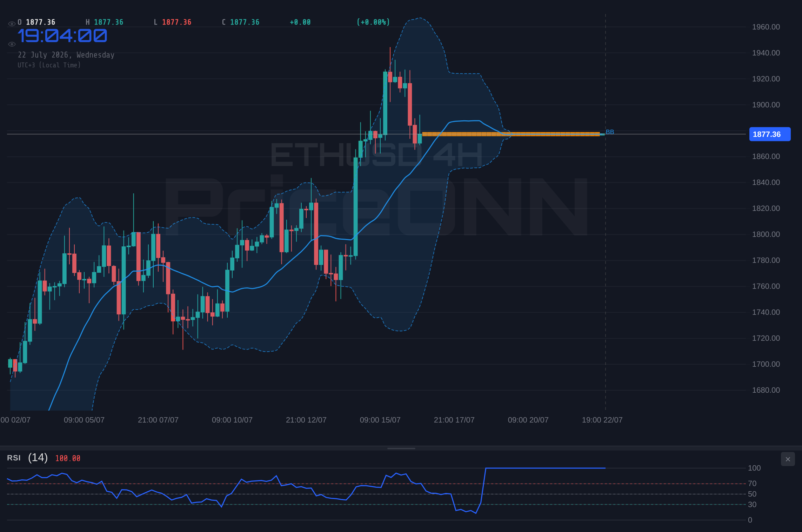802x532 pixels.
Task: Click the RSI axis label 30
Action: 752,505
